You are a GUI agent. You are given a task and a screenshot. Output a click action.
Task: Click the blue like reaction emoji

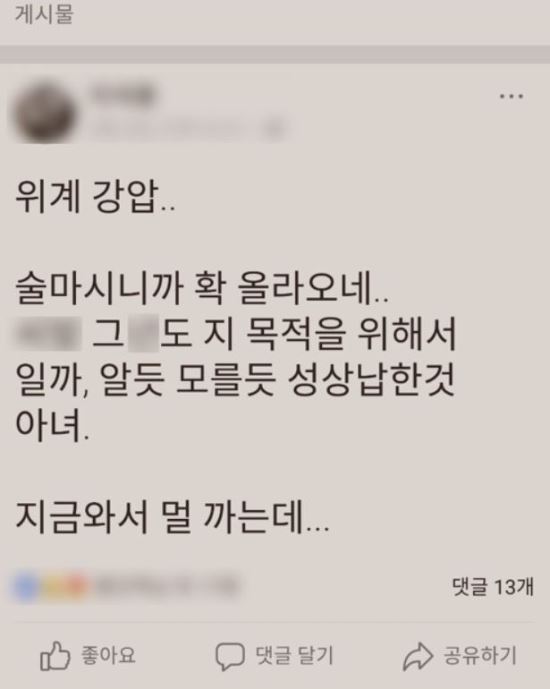coord(26,587)
